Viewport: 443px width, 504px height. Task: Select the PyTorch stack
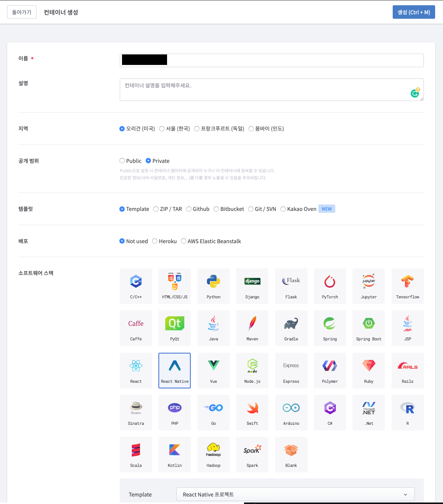(330, 286)
